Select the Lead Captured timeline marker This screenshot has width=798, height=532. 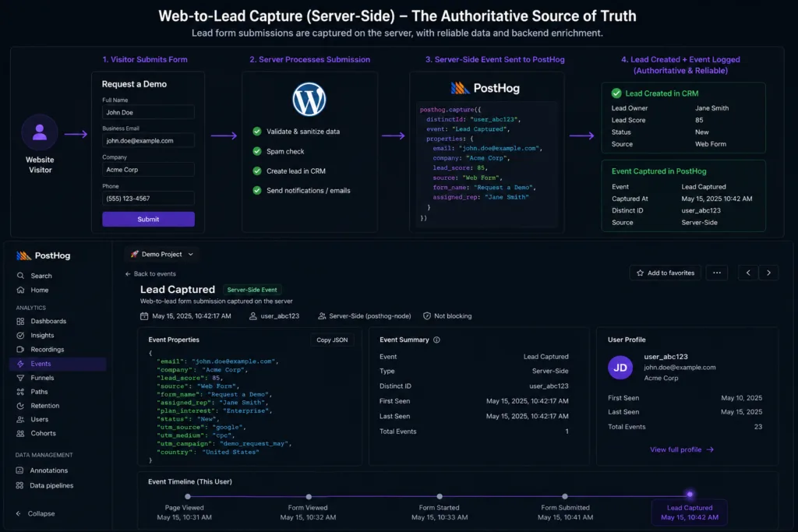click(690, 495)
